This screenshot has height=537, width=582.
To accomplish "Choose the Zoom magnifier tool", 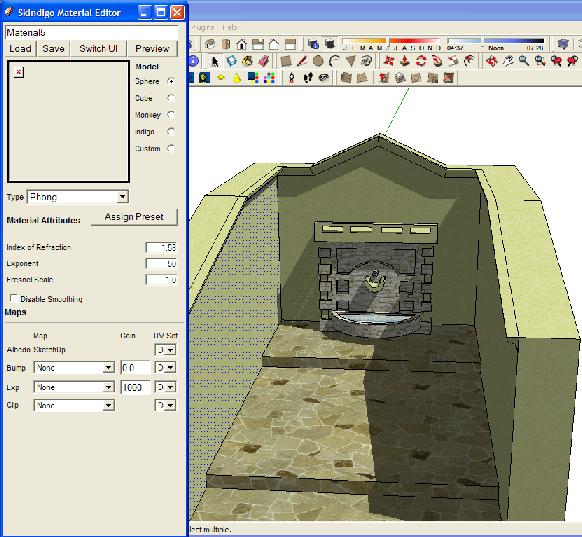I will (x=524, y=61).
